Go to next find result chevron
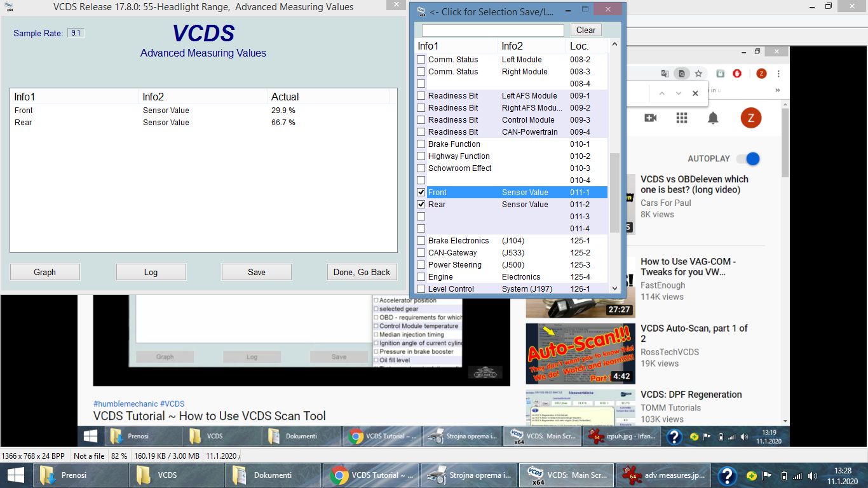 678,93
